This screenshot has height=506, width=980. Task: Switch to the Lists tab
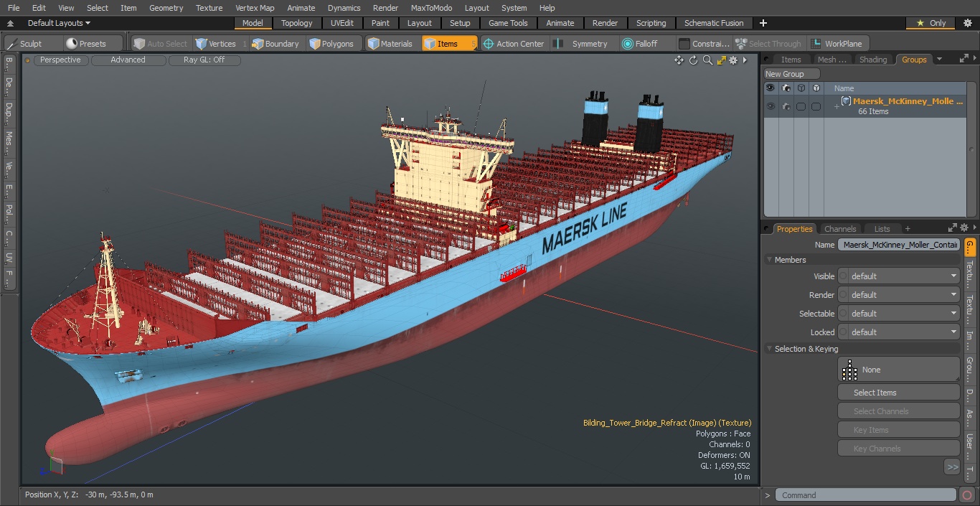[x=882, y=229]
